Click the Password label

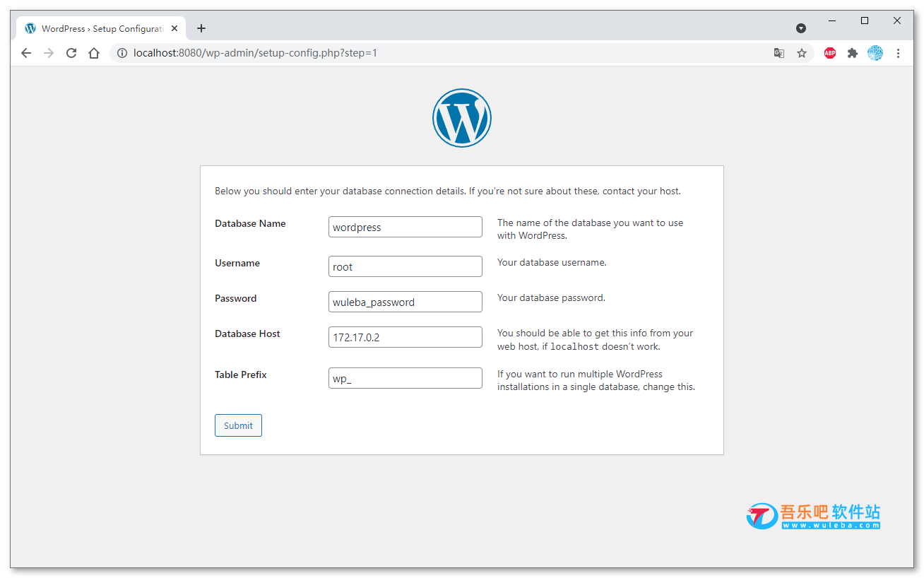[x=236, y=298]
